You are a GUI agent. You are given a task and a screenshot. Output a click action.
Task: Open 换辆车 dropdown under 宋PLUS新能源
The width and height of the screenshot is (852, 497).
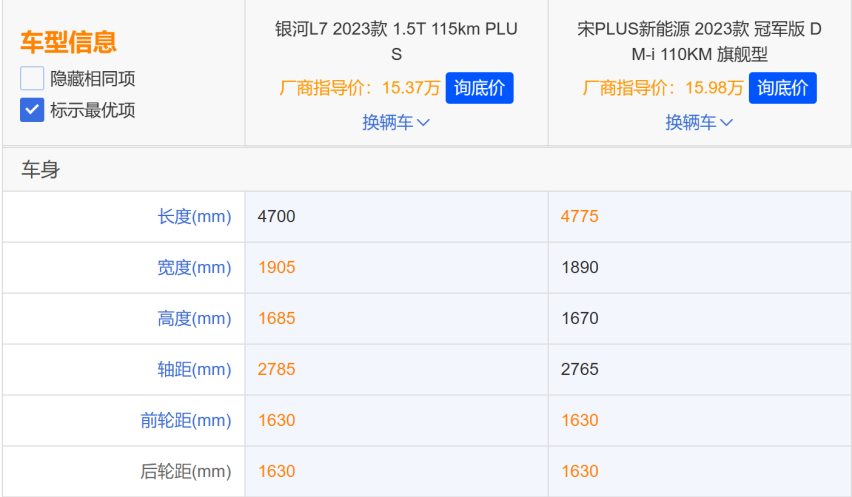coord(699,122)
